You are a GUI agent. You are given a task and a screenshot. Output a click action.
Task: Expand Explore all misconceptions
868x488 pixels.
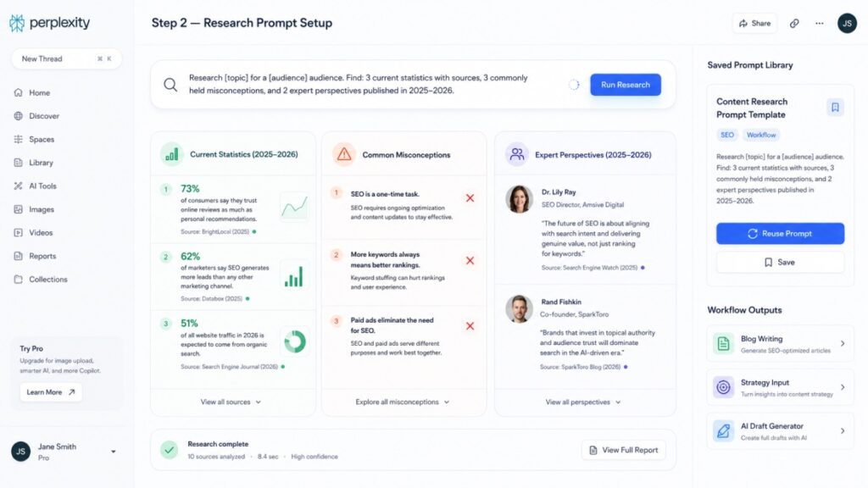(x=403, y=402)
